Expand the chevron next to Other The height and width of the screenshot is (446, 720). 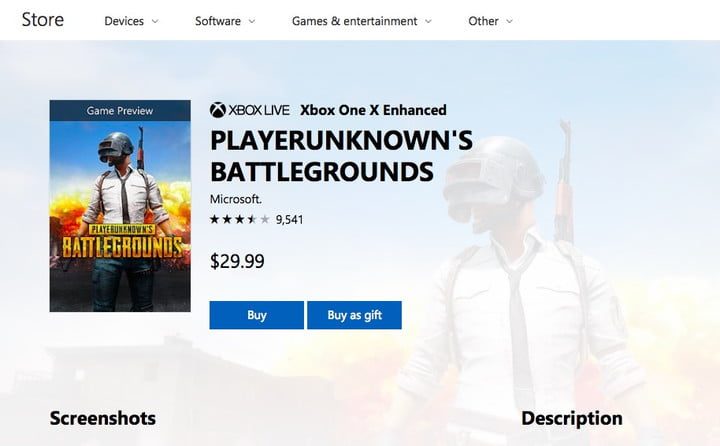pos(509,21)
